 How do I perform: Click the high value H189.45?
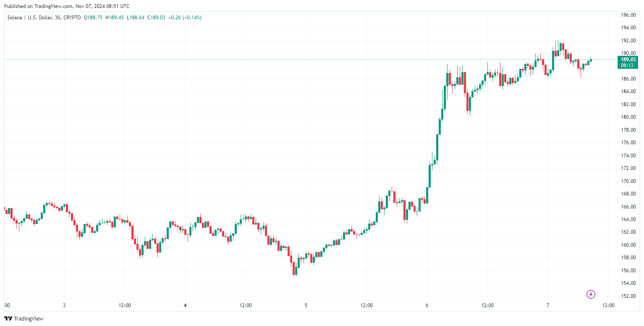[115, 18]
